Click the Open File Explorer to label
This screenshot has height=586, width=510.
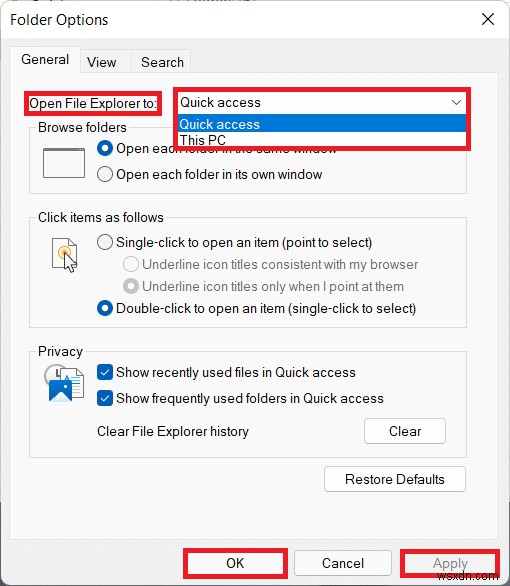93,103
